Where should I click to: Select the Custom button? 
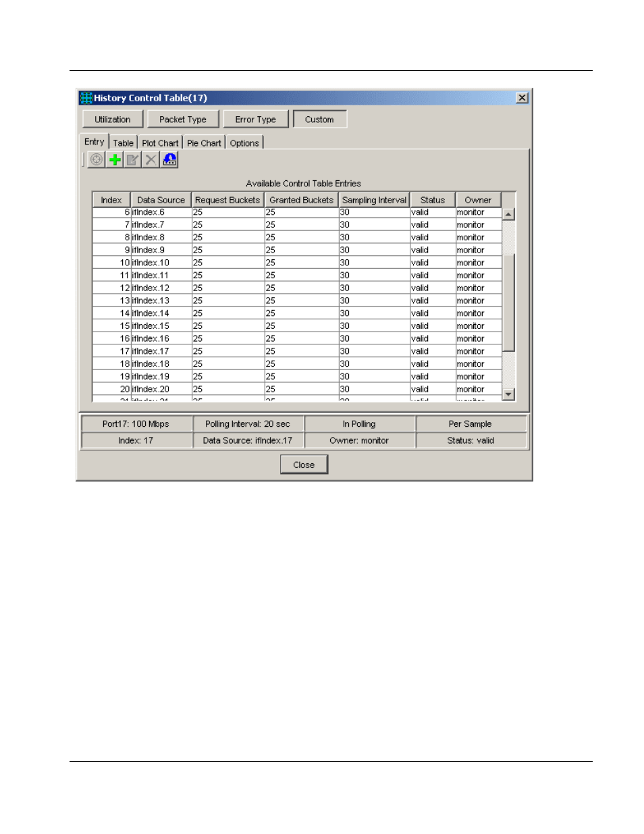point(319,120)
